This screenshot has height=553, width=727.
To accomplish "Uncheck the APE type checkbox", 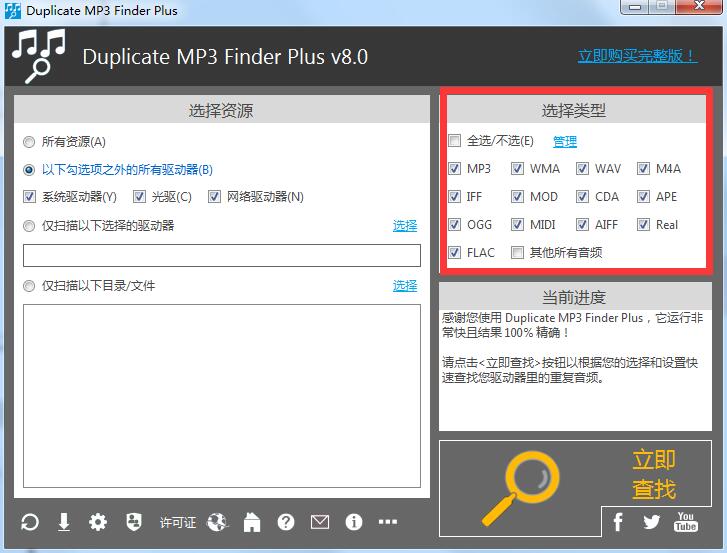I will click(643, 197).
